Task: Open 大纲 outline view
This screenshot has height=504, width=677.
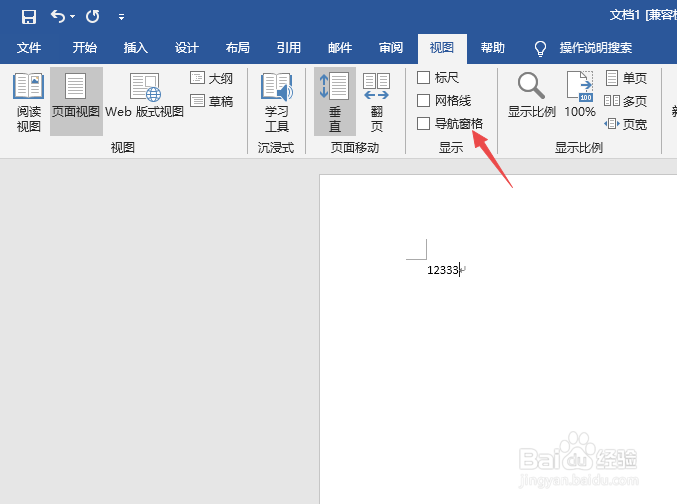Action: tap(212, 78)
